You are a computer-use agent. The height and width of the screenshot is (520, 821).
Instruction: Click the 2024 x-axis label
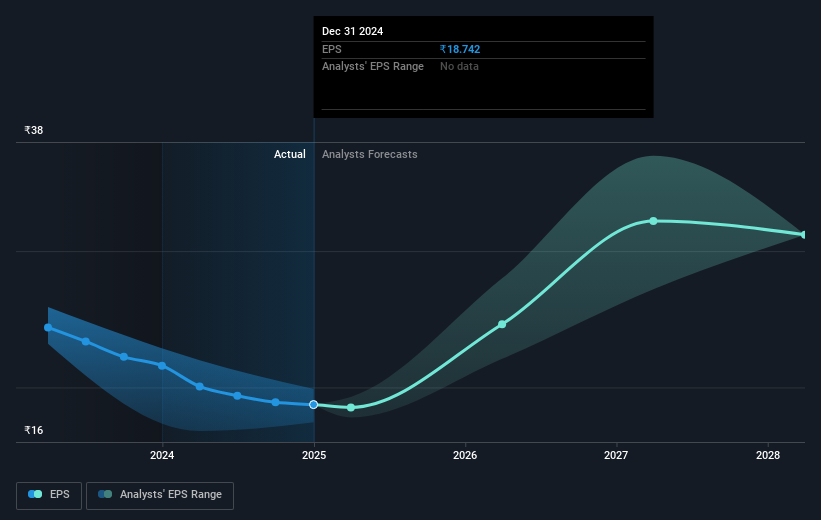[x=162, y=456]
